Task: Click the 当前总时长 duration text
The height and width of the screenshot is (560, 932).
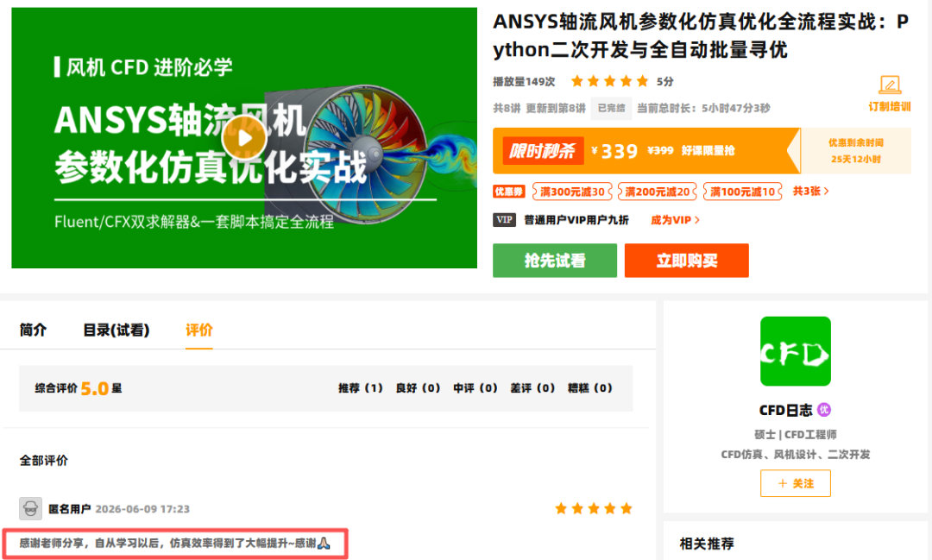Action: coord(703,108)
